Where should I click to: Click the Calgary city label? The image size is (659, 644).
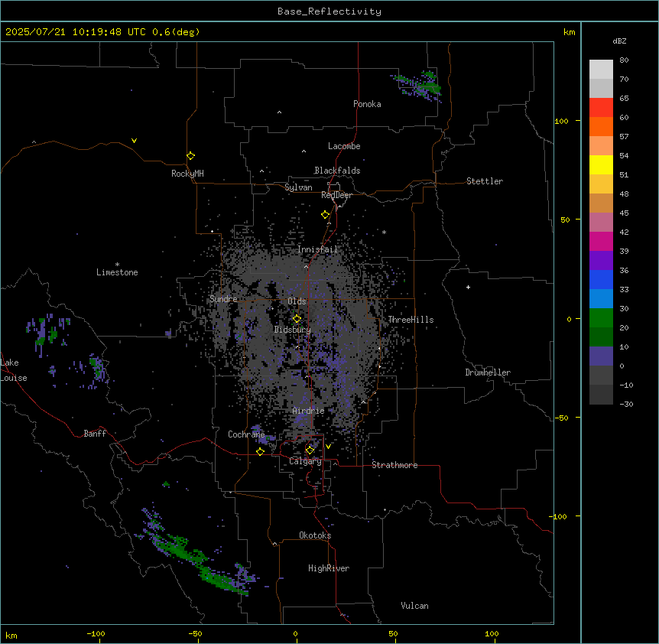[x=305, y=461]
